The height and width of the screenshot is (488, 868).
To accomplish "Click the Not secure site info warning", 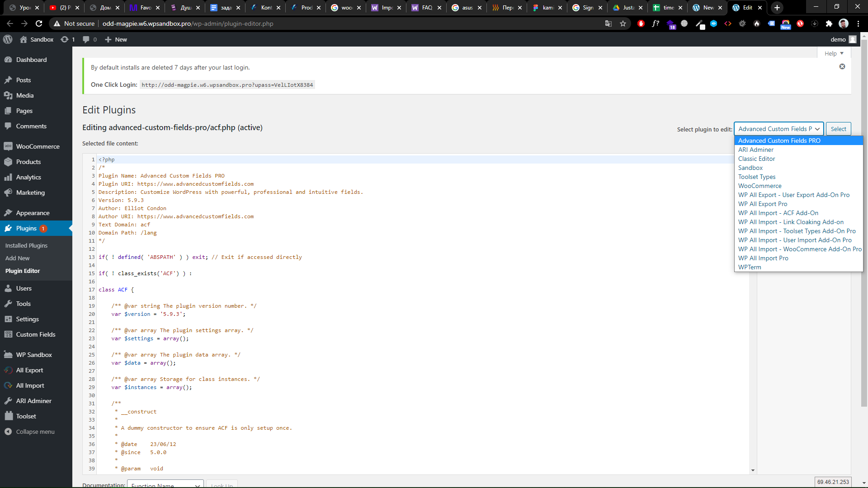I will [x=74, y=23].
